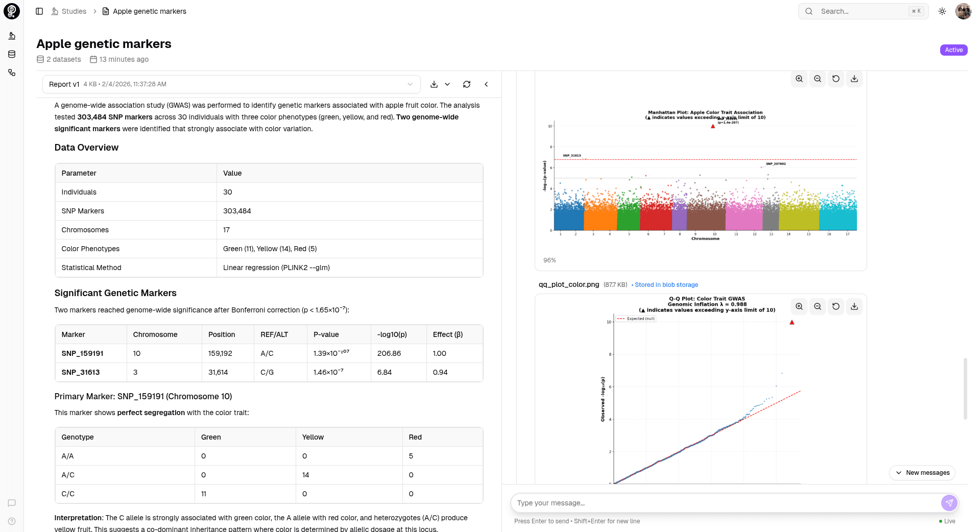This screenshot has width=980, height=532.
Task: Expand the report download options chevron
Action: 447,84
